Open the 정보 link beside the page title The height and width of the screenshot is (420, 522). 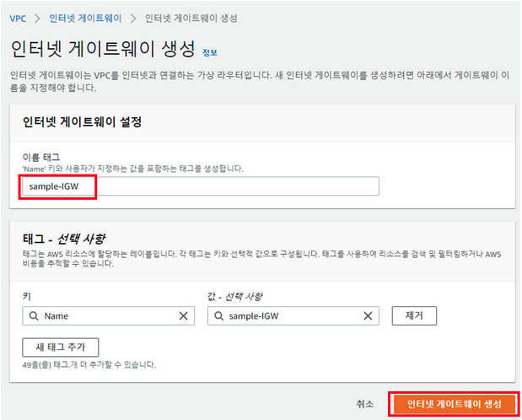[210, 52]
